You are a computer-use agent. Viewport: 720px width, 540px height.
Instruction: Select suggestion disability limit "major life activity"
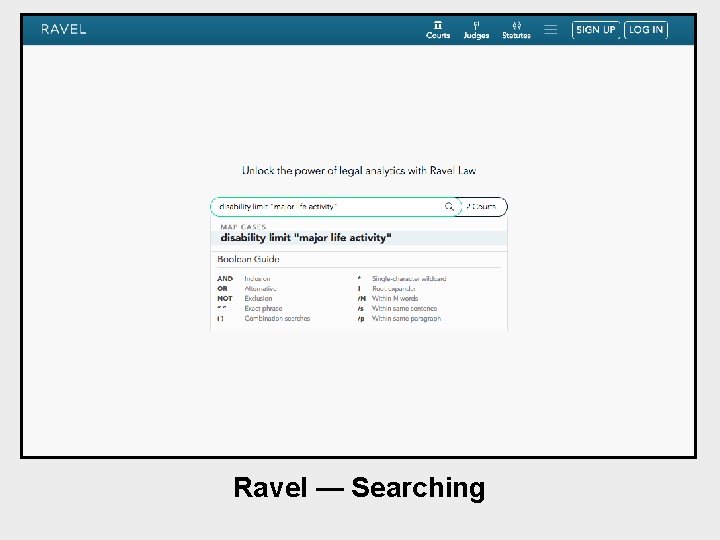[x=359, y=238]
